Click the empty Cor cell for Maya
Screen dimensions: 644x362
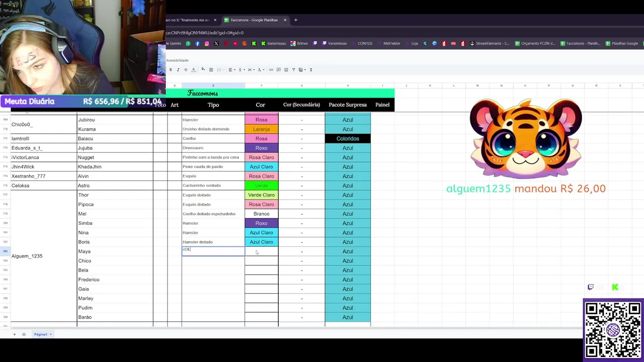tap(261, 251)
